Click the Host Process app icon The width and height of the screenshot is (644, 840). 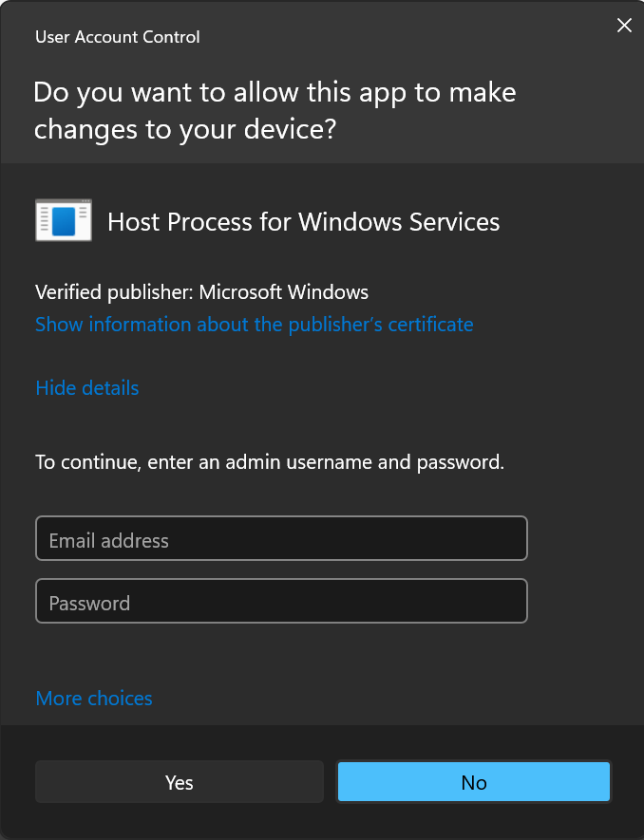pyautogui.click(x=63, y=221)
